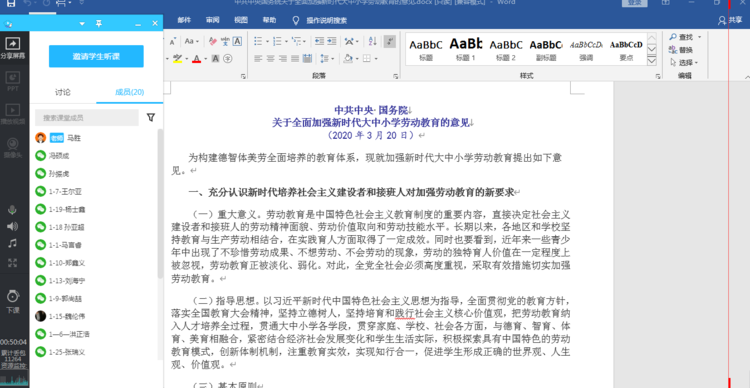
Task: Click the Shading paint bucket icon
Action: click(348, 58)
